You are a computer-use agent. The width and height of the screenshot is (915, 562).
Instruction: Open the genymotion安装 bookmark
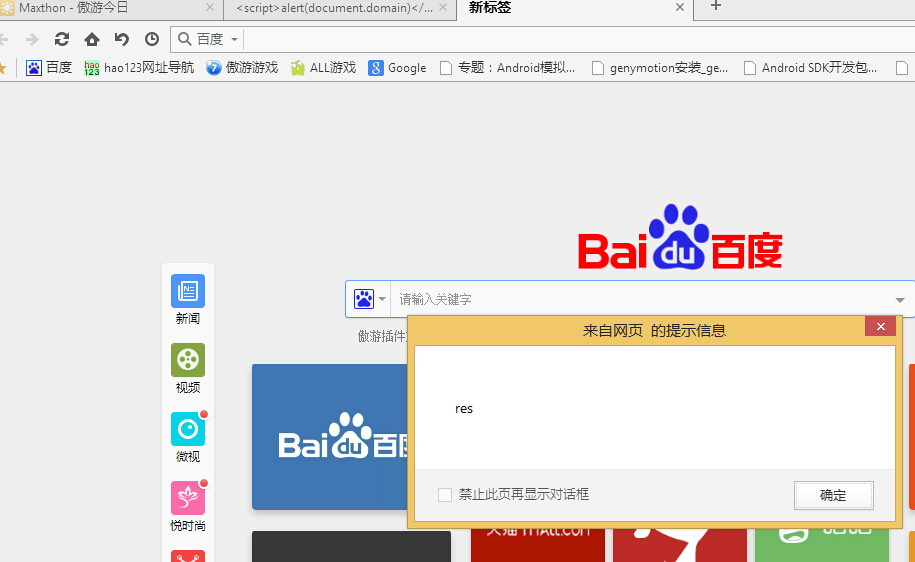click(660, 68)
